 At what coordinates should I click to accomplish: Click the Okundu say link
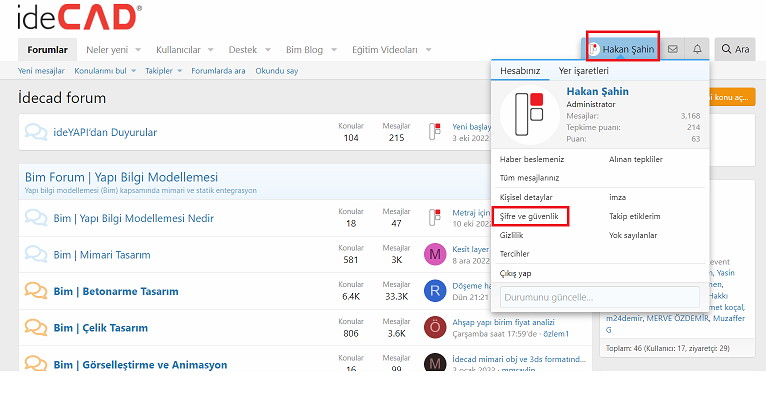point(277,71)
